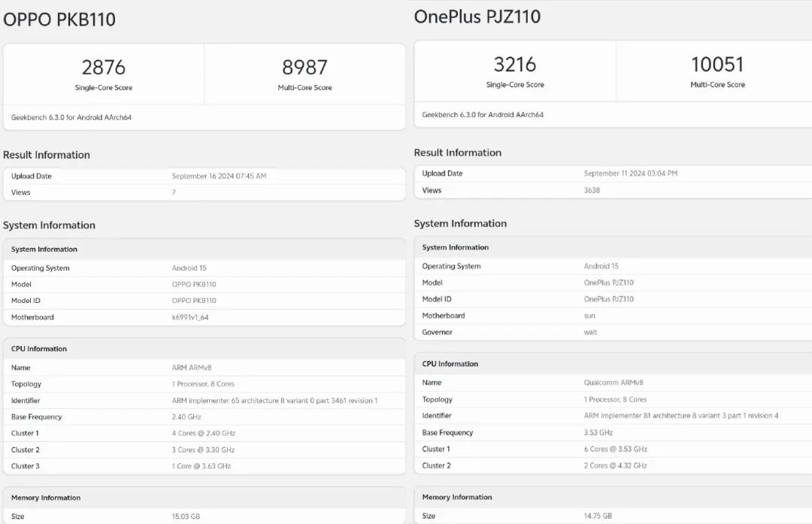Select motherboard value k6991v1_64
812x524 pixels.
pos(190,317)
